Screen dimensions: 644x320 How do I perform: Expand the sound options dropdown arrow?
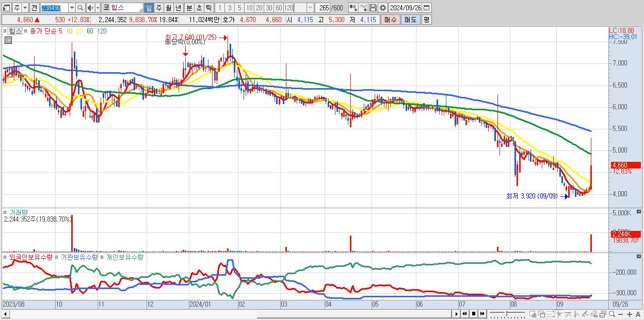98,8
